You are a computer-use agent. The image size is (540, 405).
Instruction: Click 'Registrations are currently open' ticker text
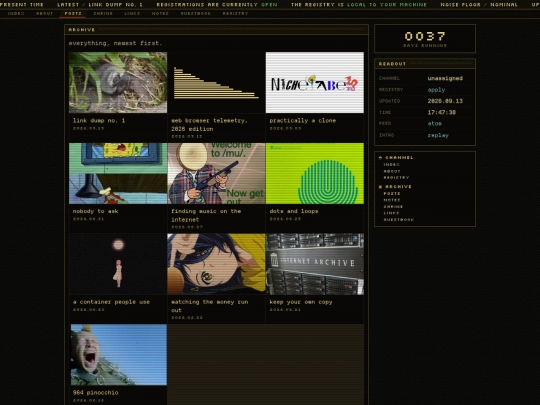pyautogui.click(x=217, y=4)
